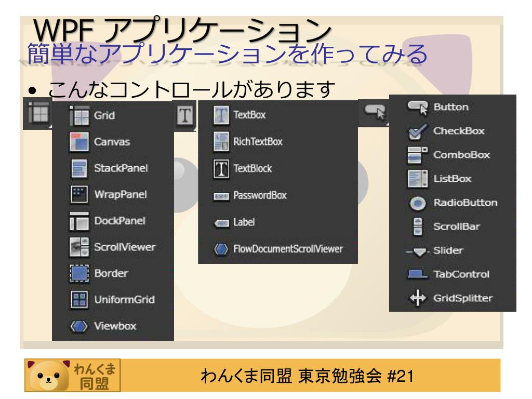This screenshot has height=399, width=532.
Task: Choose the Canvas menu entry text
Action: [x=112, y=142]
